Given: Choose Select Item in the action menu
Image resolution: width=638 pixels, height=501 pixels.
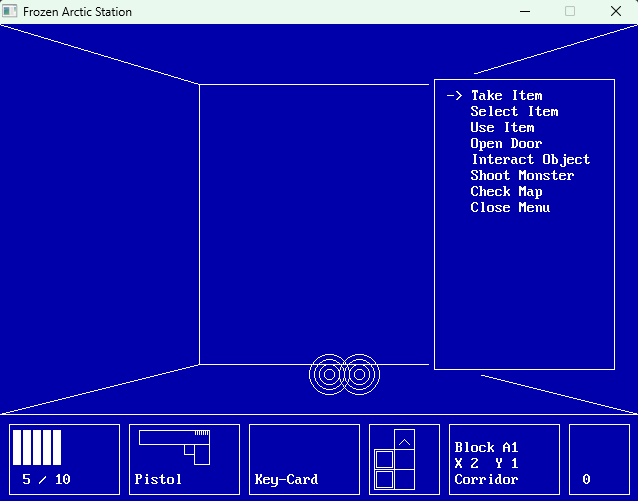Looking at the screenshot, I should pos(514,112).
